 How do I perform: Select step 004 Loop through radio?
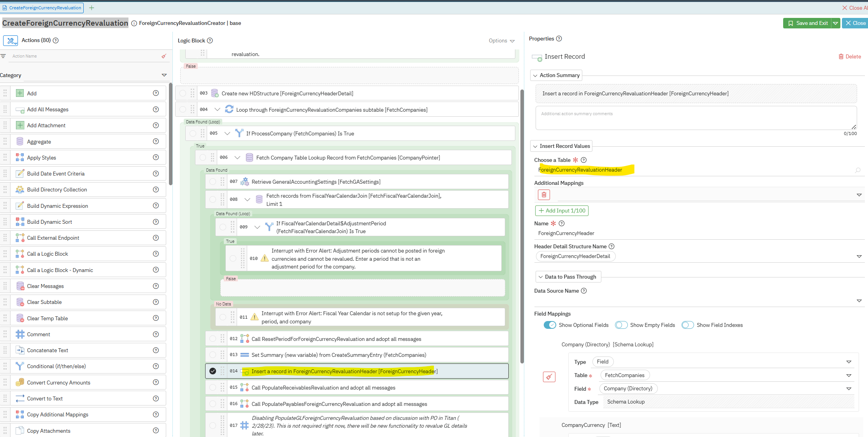[x=183, y=109]
